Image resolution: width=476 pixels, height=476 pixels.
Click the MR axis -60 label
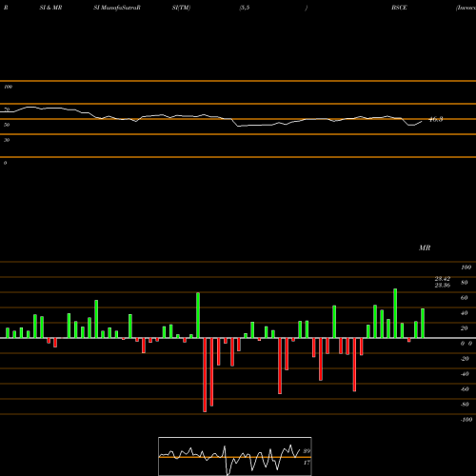point(465,389)
